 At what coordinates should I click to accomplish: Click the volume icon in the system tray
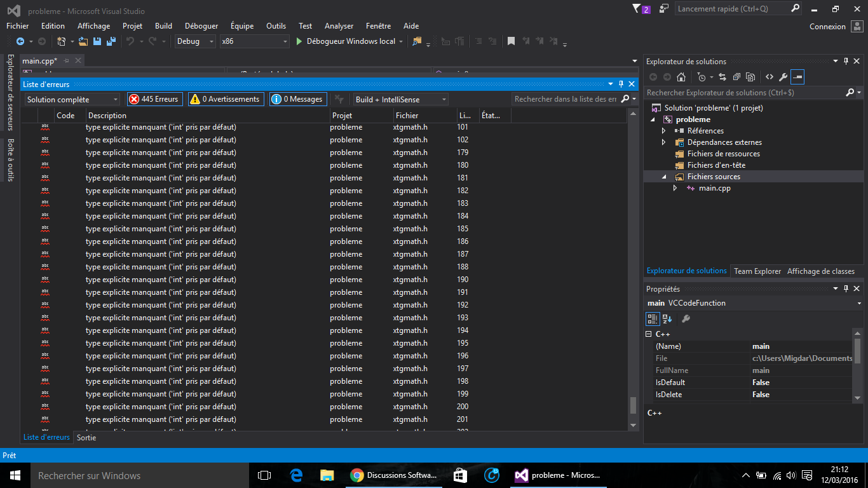791,475
